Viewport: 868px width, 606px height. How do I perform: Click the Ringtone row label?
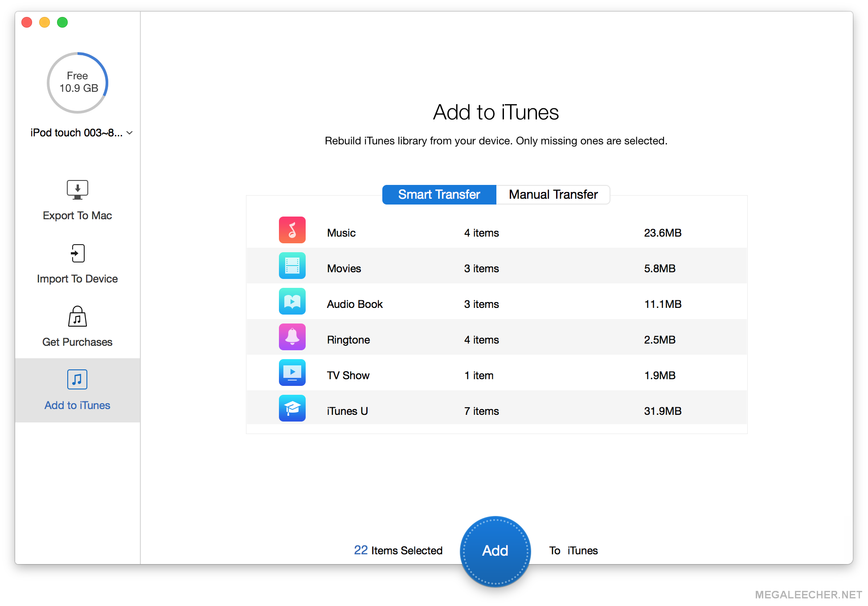(x=348, y=340)
